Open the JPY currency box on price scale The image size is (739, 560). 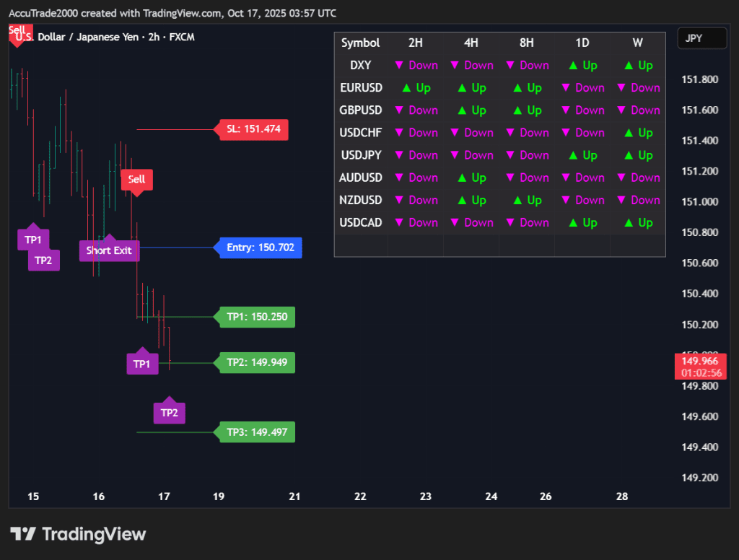701,38
